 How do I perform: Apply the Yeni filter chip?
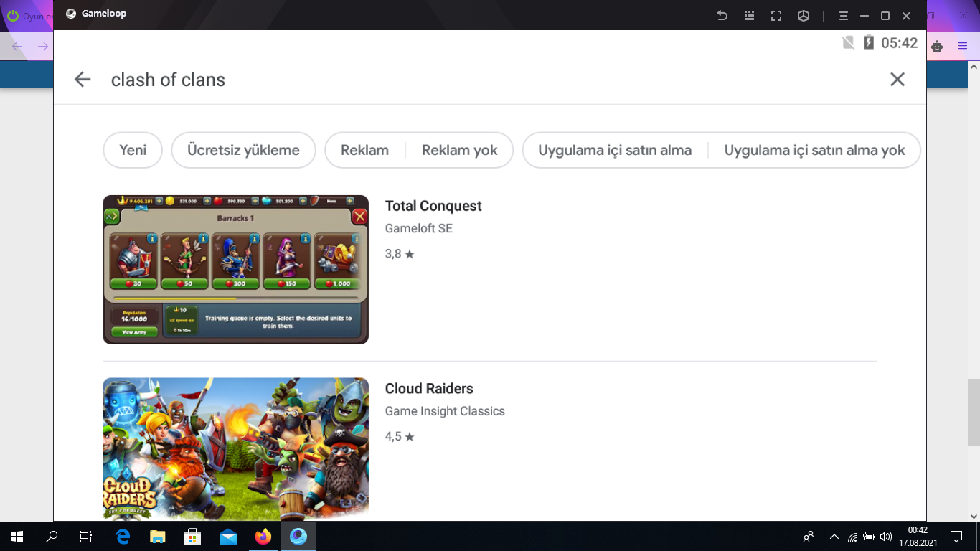[133, 150]
